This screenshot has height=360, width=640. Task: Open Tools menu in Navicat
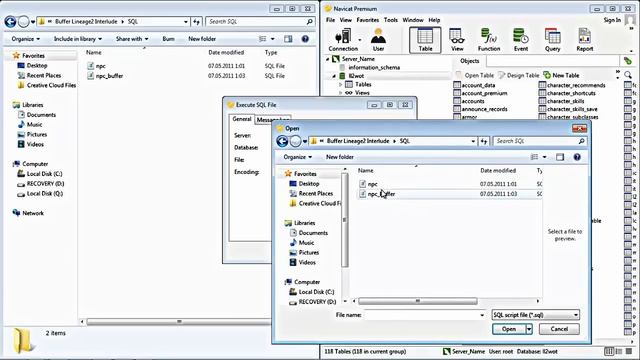(x=391, y=20)
